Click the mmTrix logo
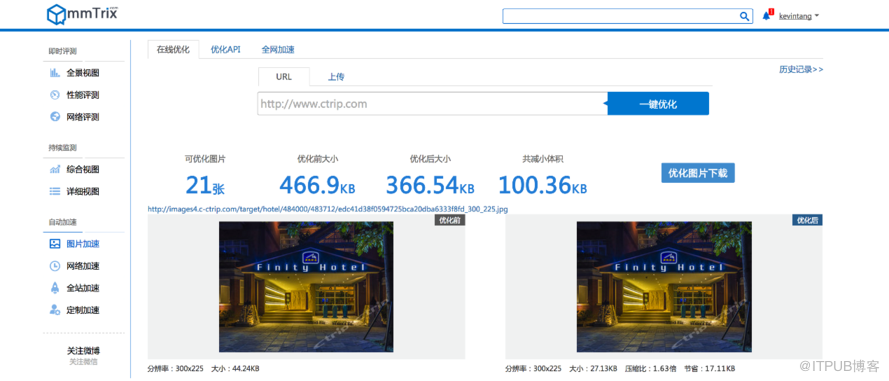 (82, 14)
